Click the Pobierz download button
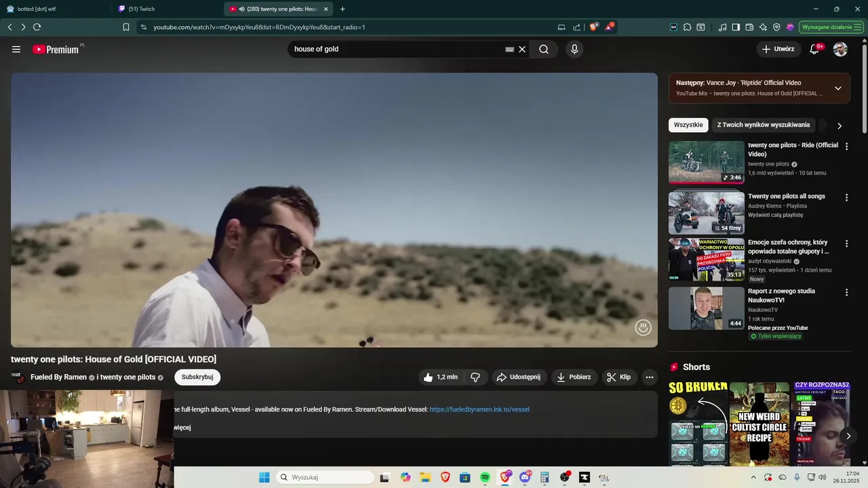The image size is (868, 488). coord(574,378)
